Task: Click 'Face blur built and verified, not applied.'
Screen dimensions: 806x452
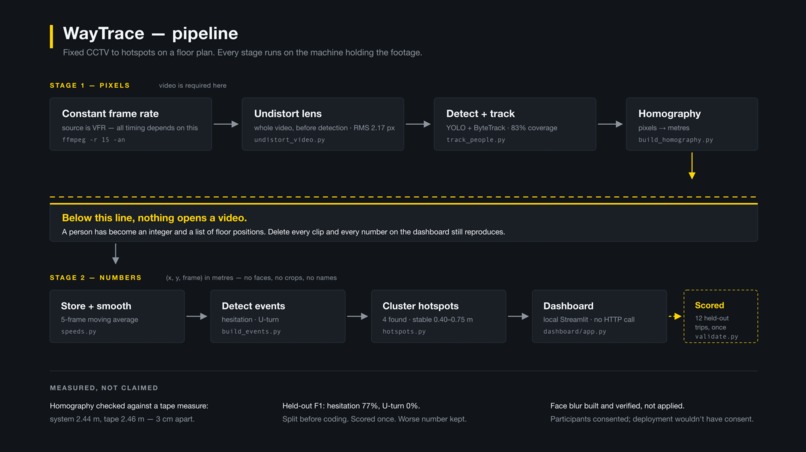Action: tap(617, 406)
